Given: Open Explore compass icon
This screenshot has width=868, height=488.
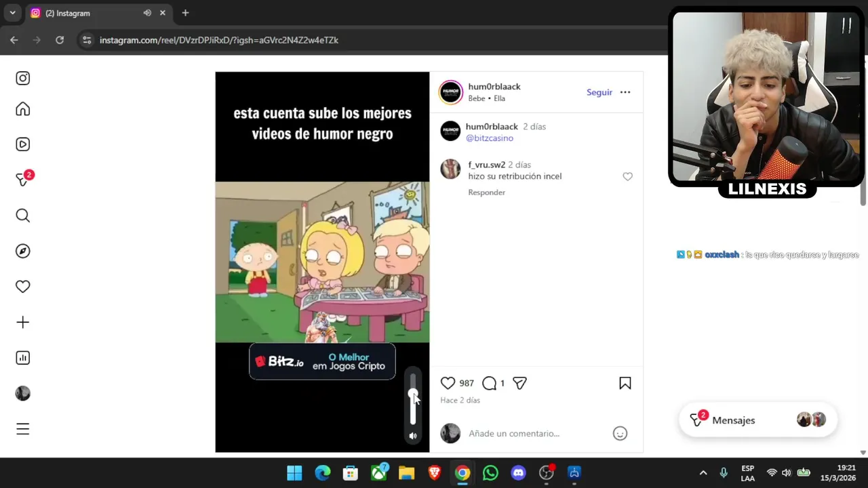Looking at the screenshot, I should [23, 251].
